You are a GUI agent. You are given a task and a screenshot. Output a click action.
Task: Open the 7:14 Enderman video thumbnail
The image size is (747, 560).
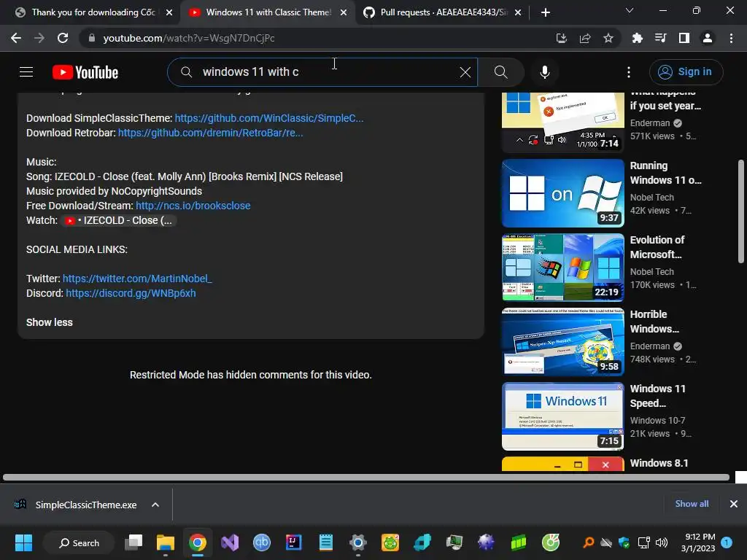coord(562,122)
